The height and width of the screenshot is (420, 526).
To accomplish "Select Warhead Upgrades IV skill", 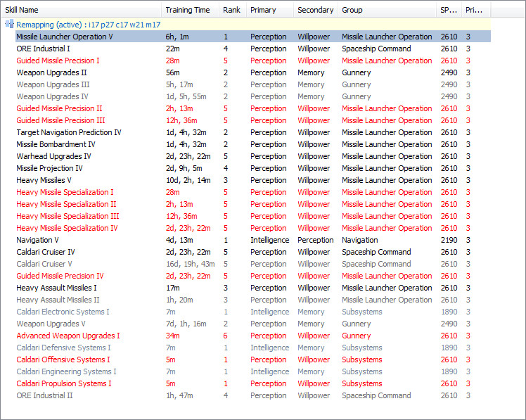I will pos(53,156).
